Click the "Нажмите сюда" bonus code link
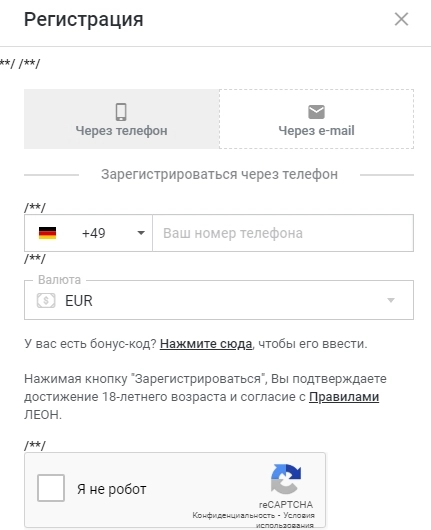Image resolution: width=431 pixels, height=530 pixels. 206,344
